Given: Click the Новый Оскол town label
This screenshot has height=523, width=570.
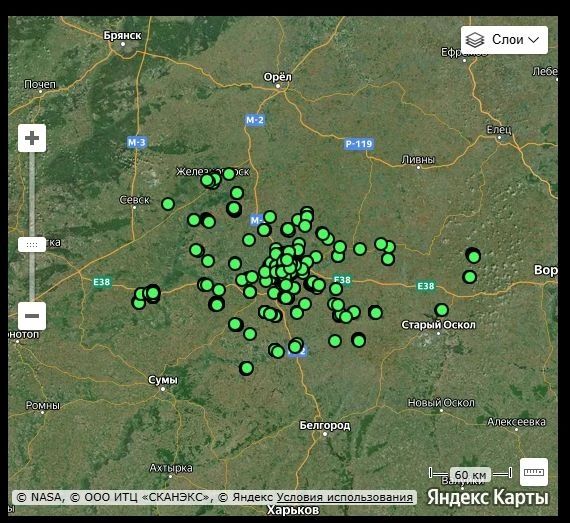Looking at the screenshot, I should pos(441,402).
